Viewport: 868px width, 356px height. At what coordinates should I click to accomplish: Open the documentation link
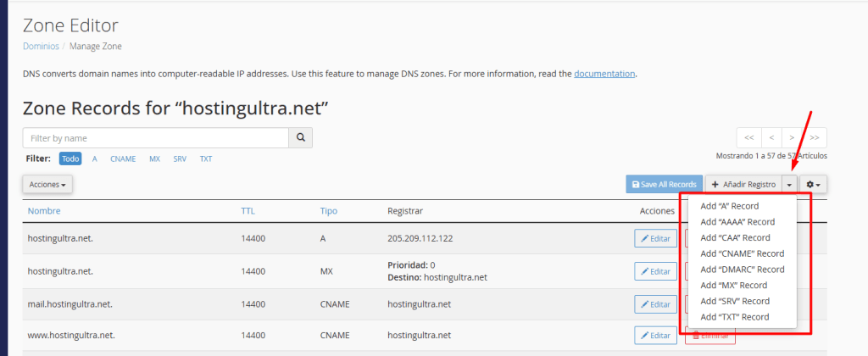click(x=604, y=74)
